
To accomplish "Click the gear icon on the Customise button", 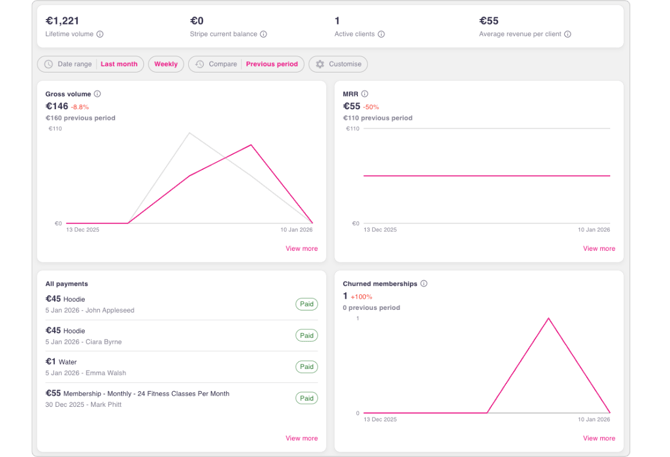I will click(320, 64).
